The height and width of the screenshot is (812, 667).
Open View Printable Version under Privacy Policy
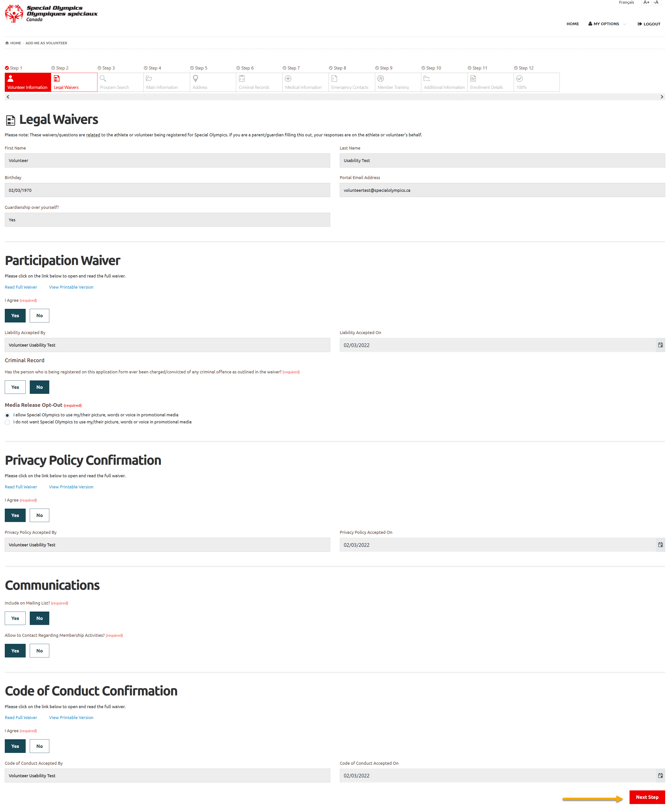[71, 487]
